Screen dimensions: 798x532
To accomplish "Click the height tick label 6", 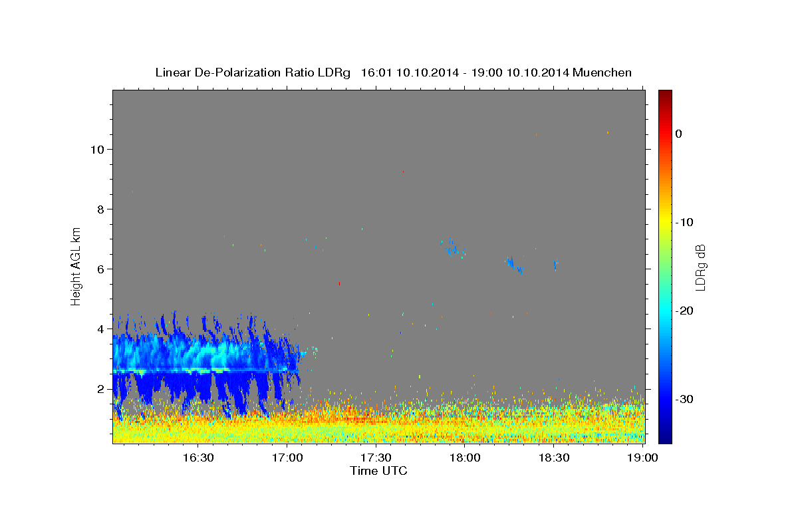I will pyautogui.click(x=100, y=269).
